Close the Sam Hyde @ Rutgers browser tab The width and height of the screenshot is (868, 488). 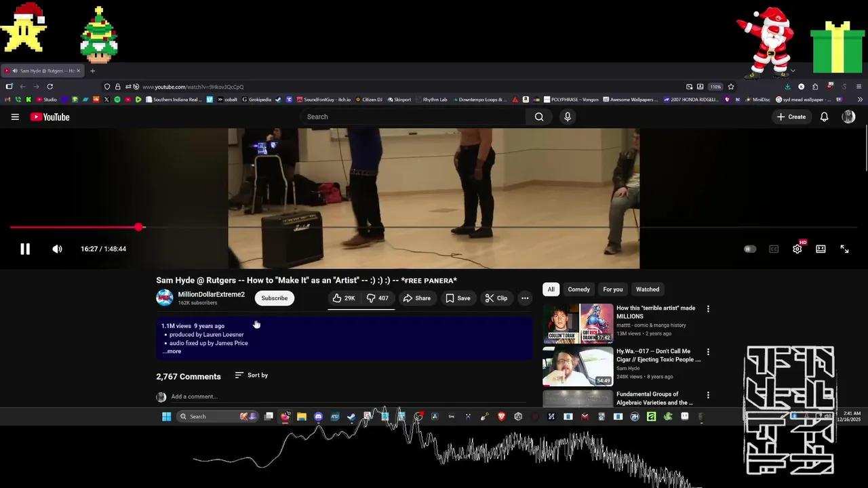click(78, 70)
